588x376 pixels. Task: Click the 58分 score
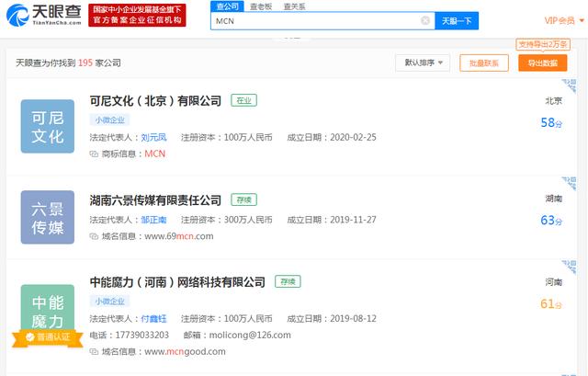(x=551, y=122)
